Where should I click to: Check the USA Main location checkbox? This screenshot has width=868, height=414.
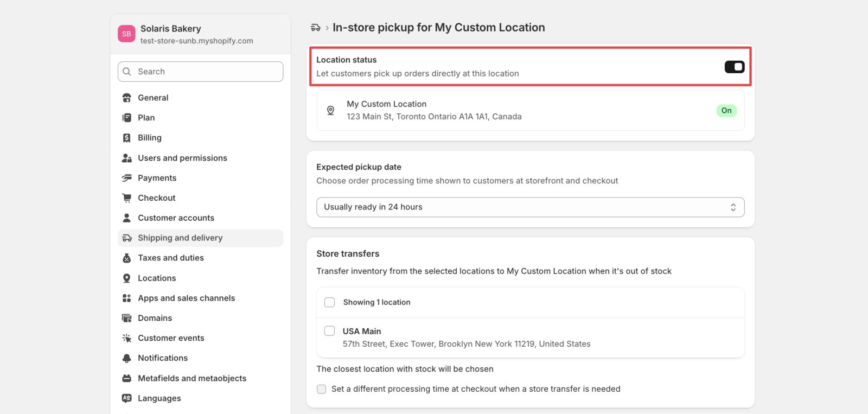[x=329, y=331]
